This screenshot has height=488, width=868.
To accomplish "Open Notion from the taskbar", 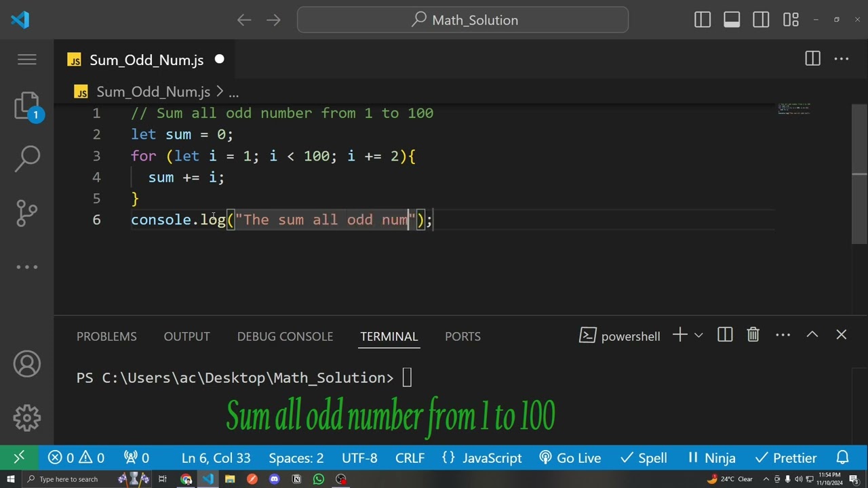I will pos(296,479).
